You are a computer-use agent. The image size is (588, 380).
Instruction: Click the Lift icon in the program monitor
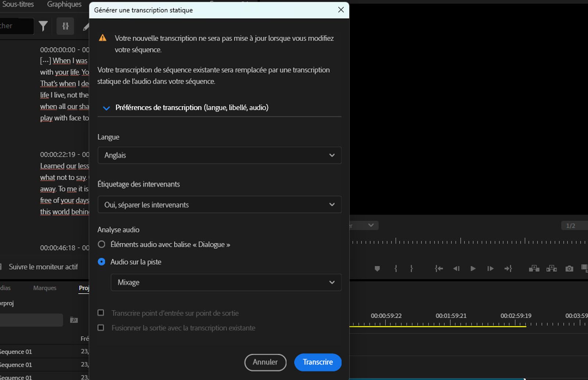pos(534,269)
